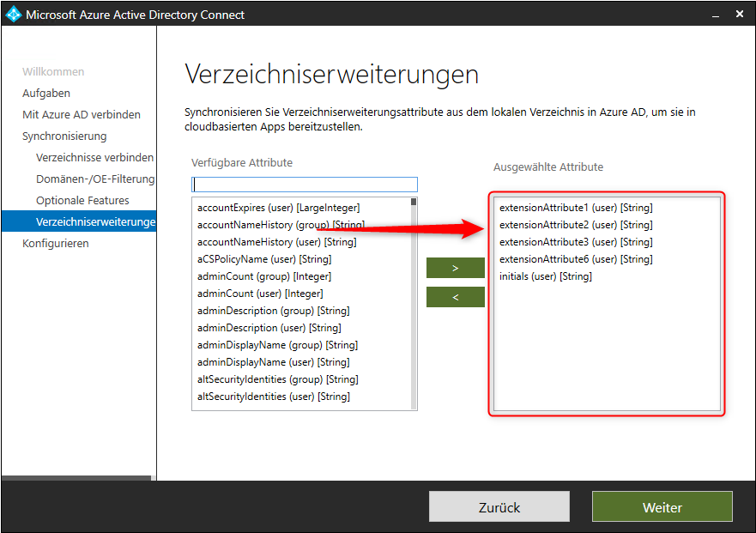This screenshot has height=533, width=756.
Task: Select Optionale Features in sidebar
Action: pos(82,200)
